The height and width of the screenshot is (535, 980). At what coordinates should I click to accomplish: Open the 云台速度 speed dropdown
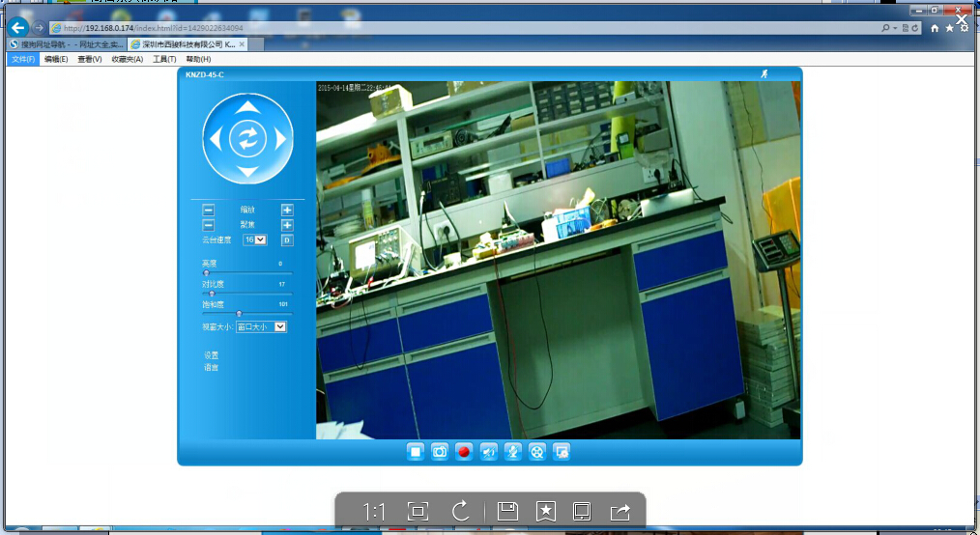point(255,239)
